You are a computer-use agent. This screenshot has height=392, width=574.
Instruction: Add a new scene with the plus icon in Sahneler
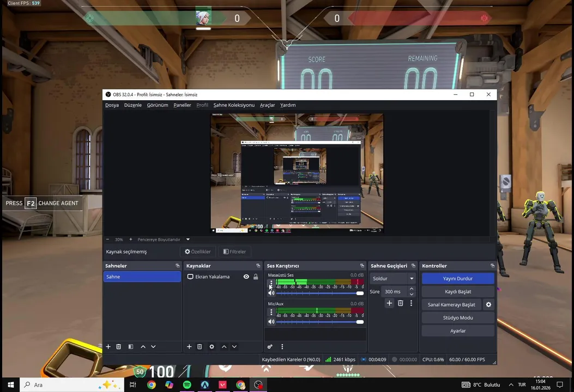(x=108, y=347)
